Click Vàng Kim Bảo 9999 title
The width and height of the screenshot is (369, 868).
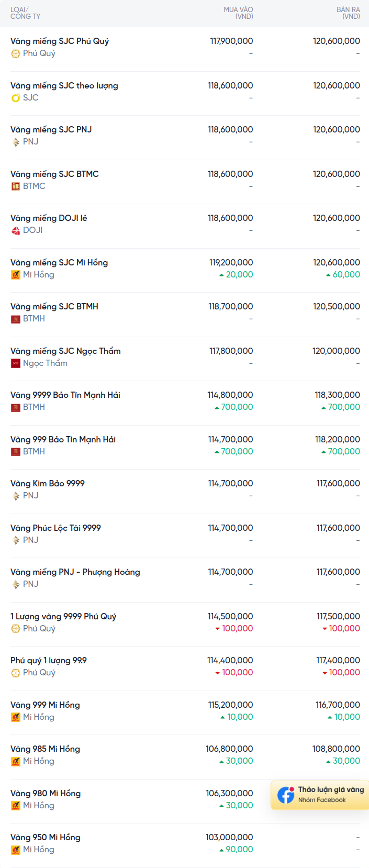48,484
